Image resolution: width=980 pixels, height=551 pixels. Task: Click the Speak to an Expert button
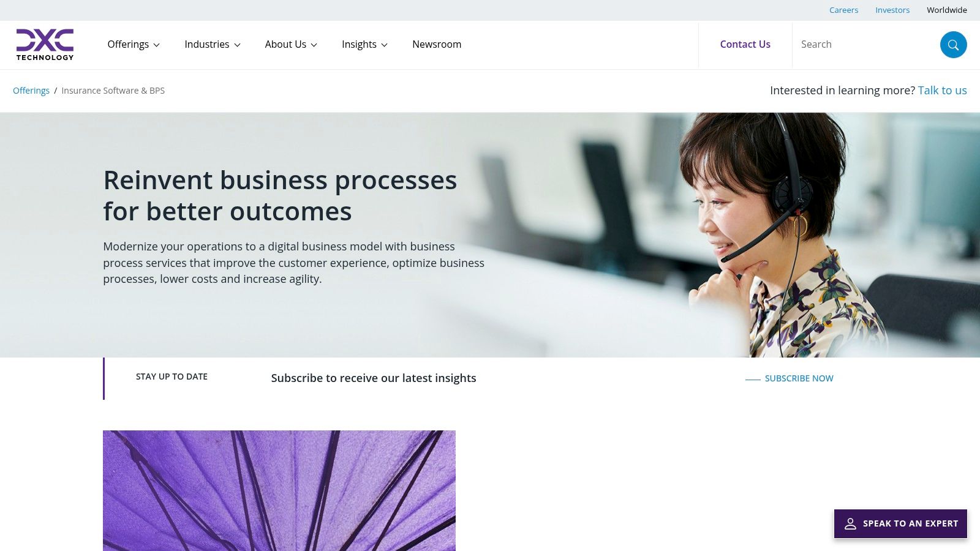[x=900, y=524]
